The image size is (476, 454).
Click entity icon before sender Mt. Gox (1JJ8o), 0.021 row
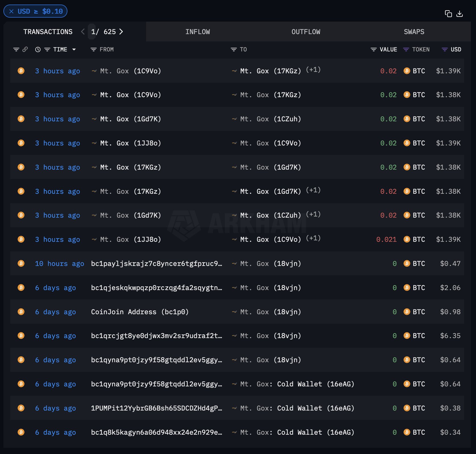[x=94, y=240]
